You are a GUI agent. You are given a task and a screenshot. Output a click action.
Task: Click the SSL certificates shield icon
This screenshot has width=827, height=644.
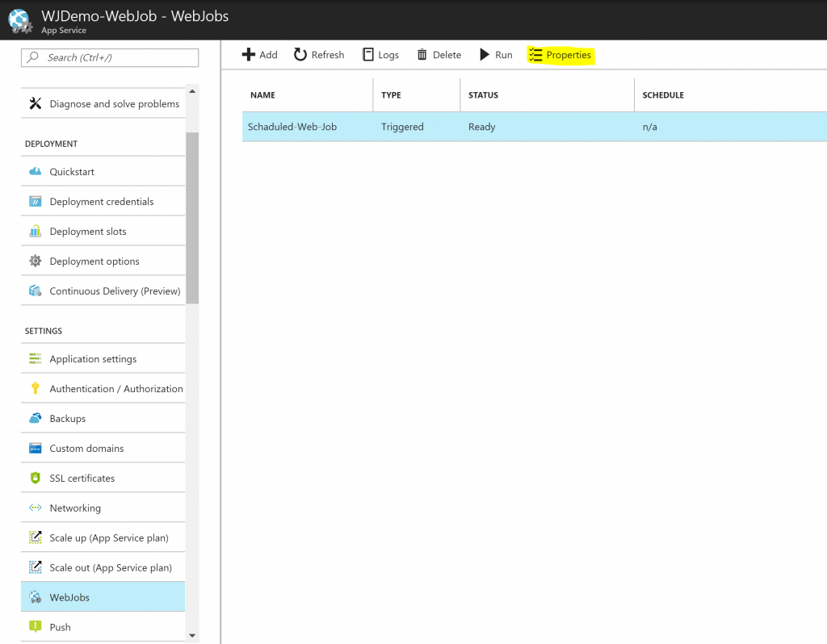click(36, 478)
